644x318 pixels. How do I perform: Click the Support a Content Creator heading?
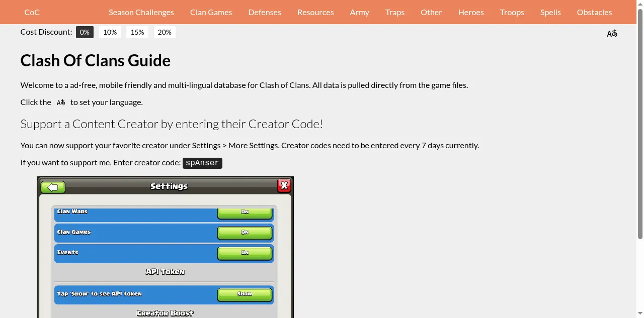(172, 124)
